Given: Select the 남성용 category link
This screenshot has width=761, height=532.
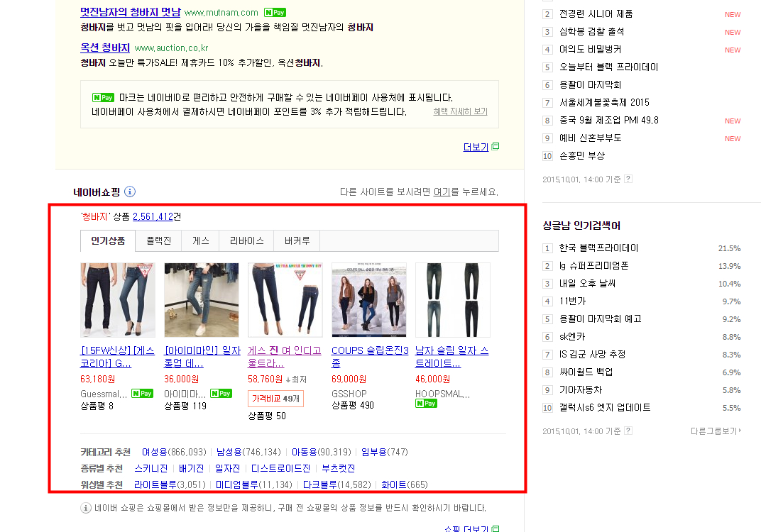Looking at the screenshot, I should (229, 452).
